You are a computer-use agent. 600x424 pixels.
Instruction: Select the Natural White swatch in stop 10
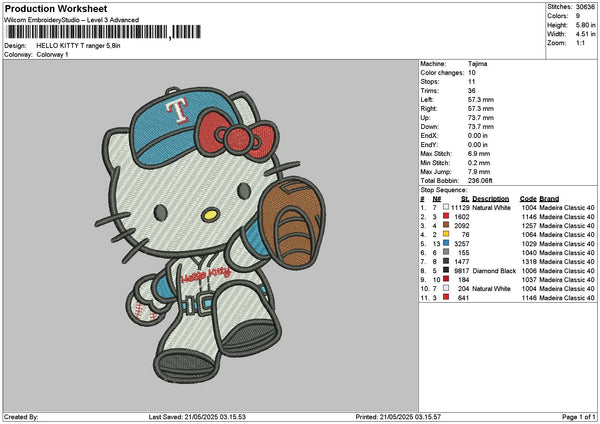coord(446,288)
